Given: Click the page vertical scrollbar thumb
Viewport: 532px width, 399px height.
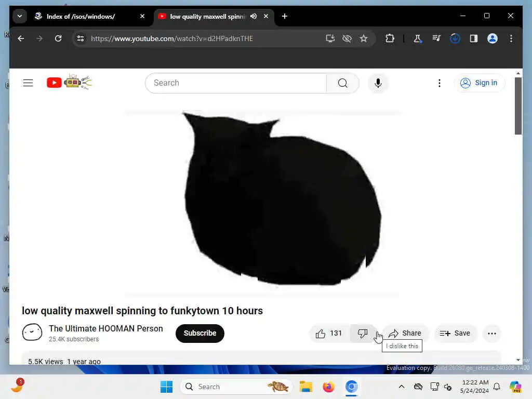Looking at the screenshot, I should coord(518,106).
